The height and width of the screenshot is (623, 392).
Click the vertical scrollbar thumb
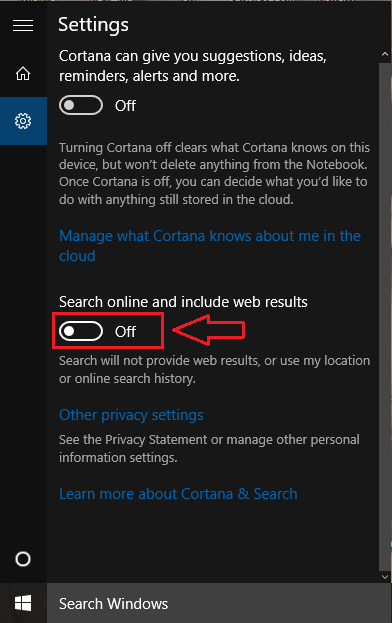tap(384, 316)
